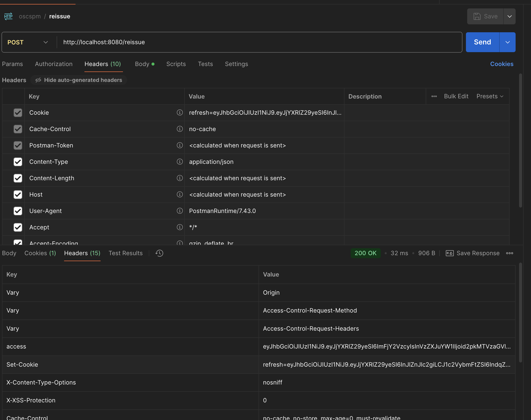Screen dimensions: 531x420
Task: Open three-dot options in headers table
Action: pyautogui.click(x=434, y=96)
